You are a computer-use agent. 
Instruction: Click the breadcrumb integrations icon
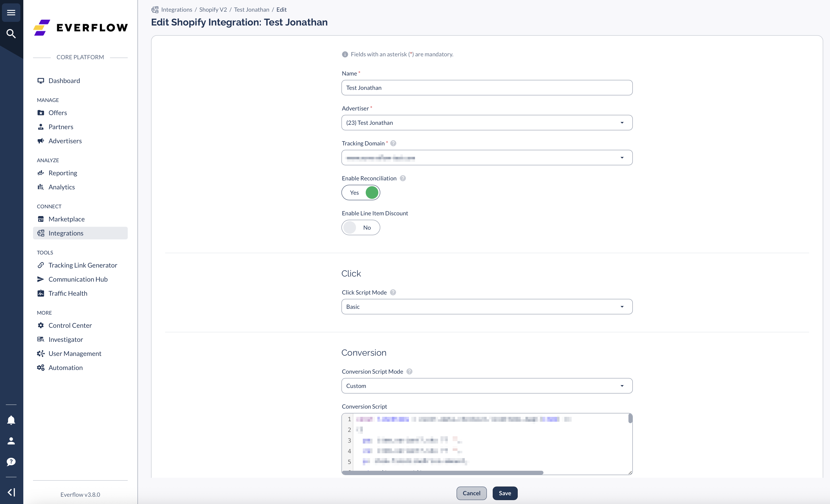point(155,10)
